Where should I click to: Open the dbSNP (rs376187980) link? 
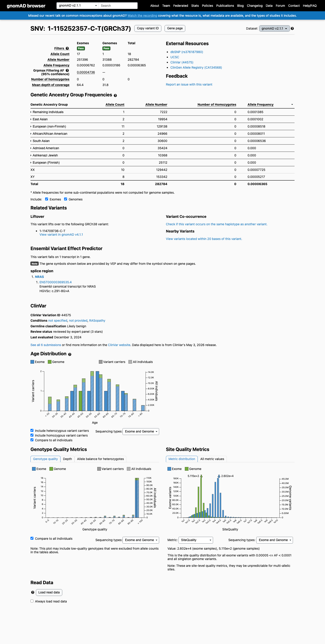(x=186, y=52)
